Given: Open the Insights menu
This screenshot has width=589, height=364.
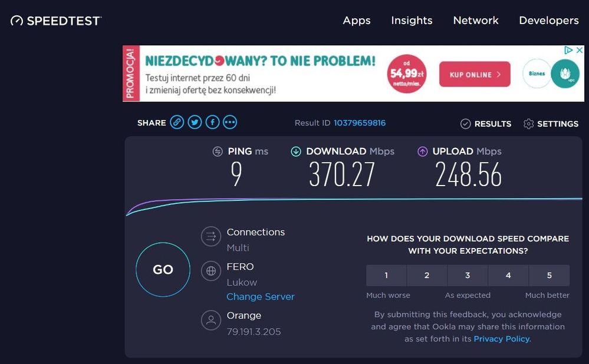Looking at the screenshot, I should [412, 21].
